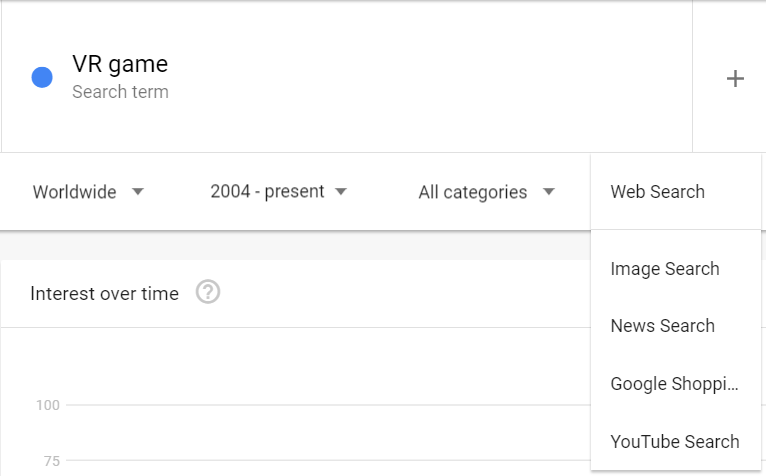This screenshot has height=476, width=766.
Task: Click the plus icon to add comparison
Action: (735, 79)
